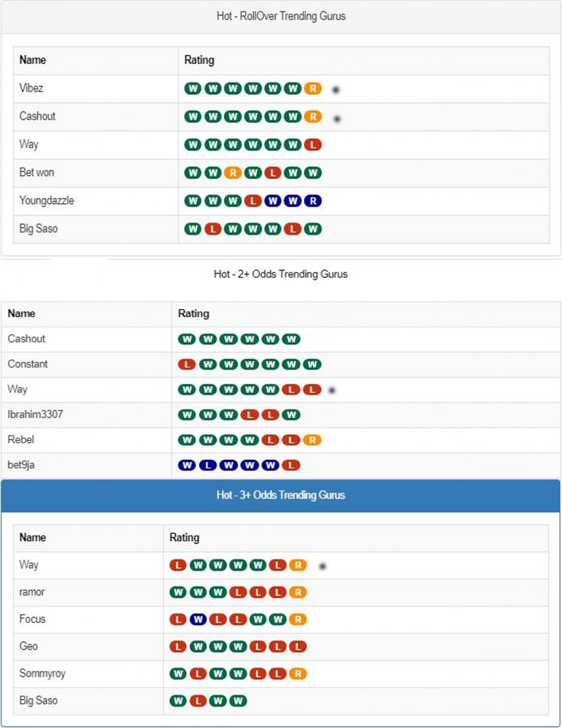Click Rating column header in RollOver table
562x728 pixels.
click(x=199, y=60)
